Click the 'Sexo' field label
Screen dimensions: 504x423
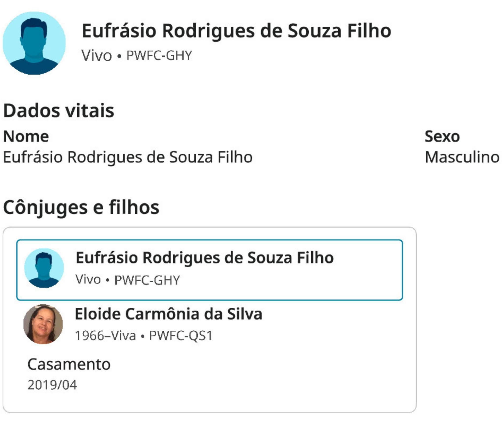tap(442, 136)
